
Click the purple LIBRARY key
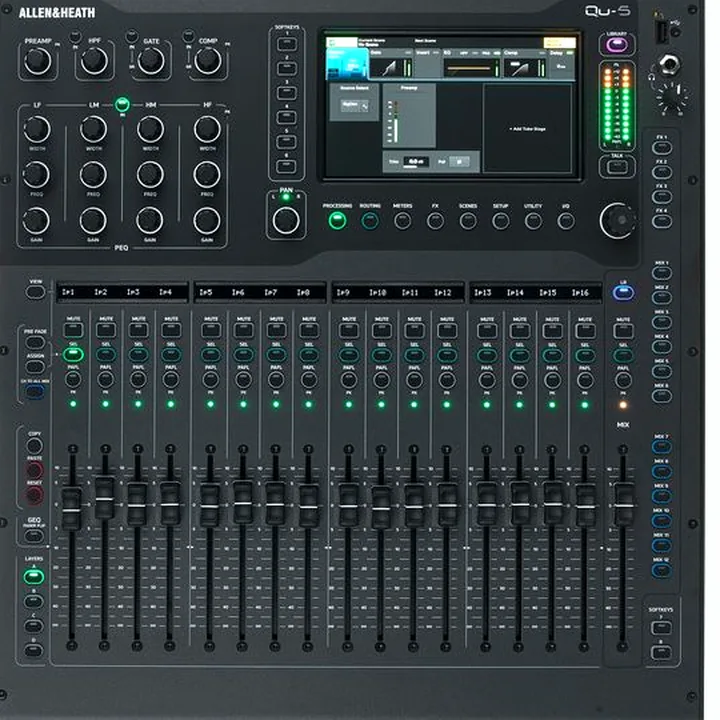(x=617, y=45)
